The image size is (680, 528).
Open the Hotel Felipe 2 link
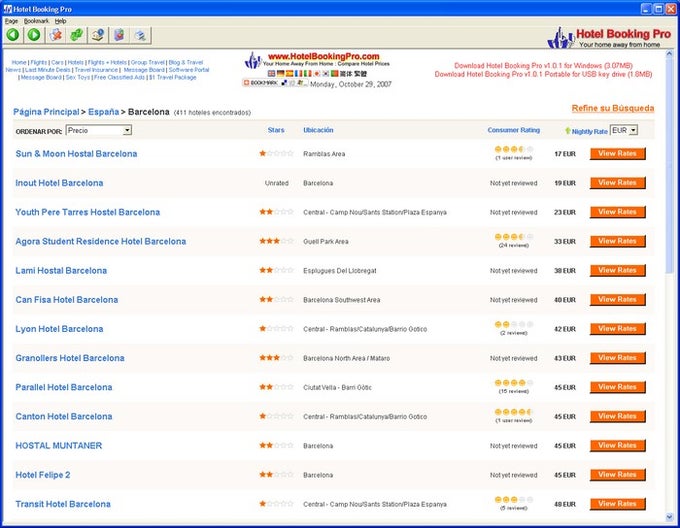coord(43,475)
